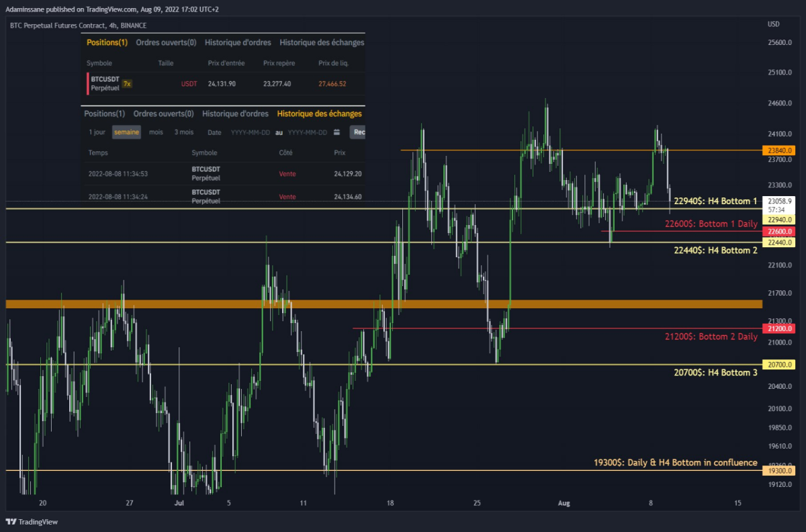Click the 'Rec' search button
Image resolution: width=806 pixels, height=532 pixels.
click(x=358, y=132)
